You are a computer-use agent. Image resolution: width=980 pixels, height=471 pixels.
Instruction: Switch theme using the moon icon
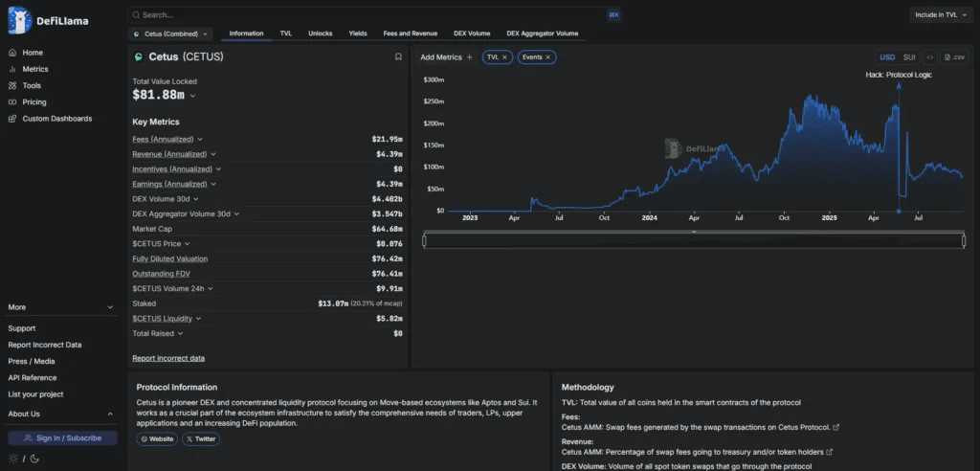coord(34,459)
